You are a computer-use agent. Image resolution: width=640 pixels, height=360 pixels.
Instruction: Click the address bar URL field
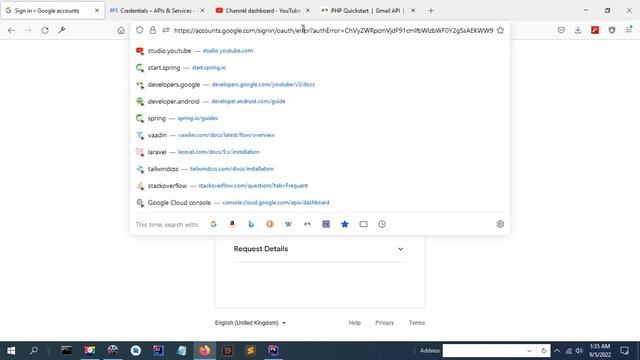[333, 30]
